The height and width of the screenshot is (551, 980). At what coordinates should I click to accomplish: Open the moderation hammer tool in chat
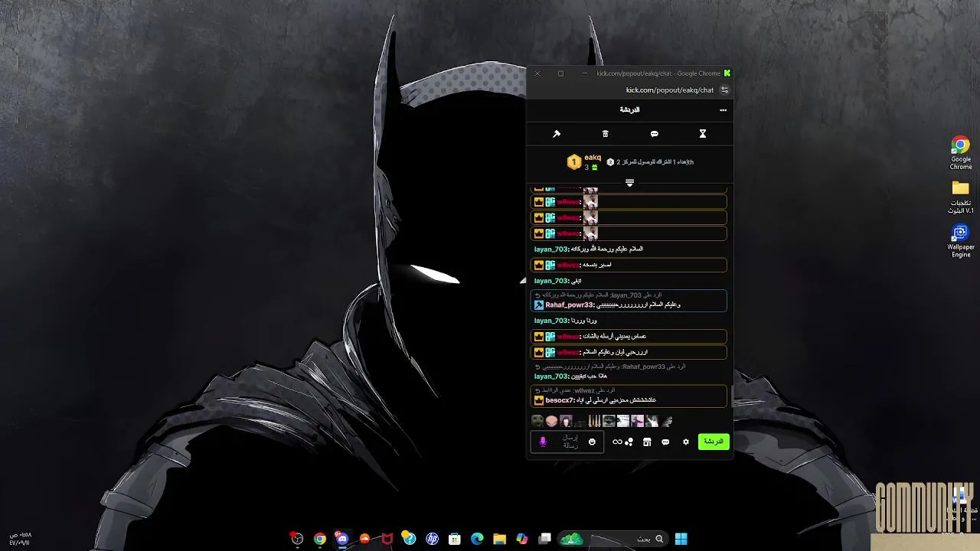click(557, 134)
